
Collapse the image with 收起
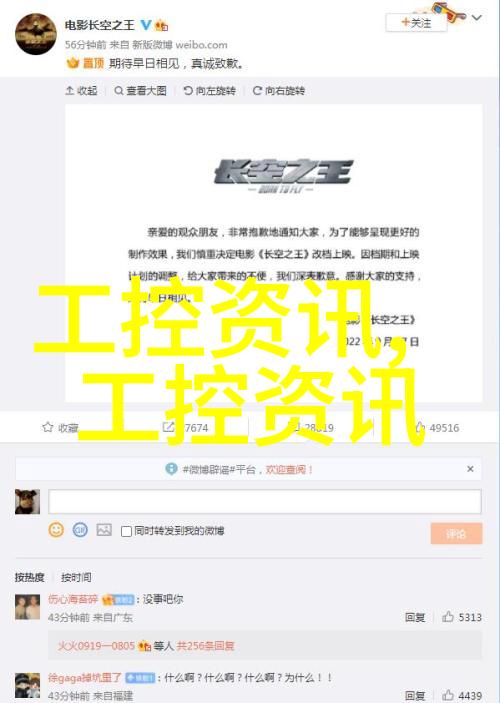(81, 91)
